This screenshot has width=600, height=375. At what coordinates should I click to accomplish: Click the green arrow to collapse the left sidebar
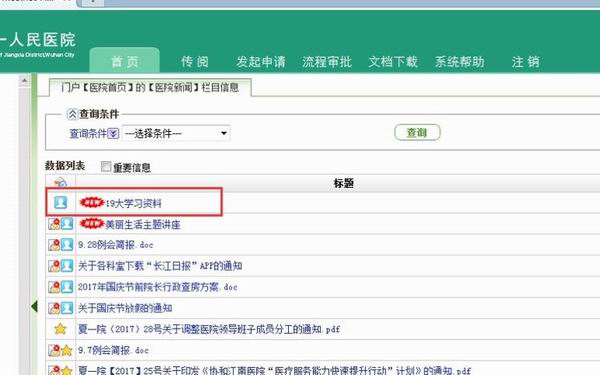[x=34, y=306]
